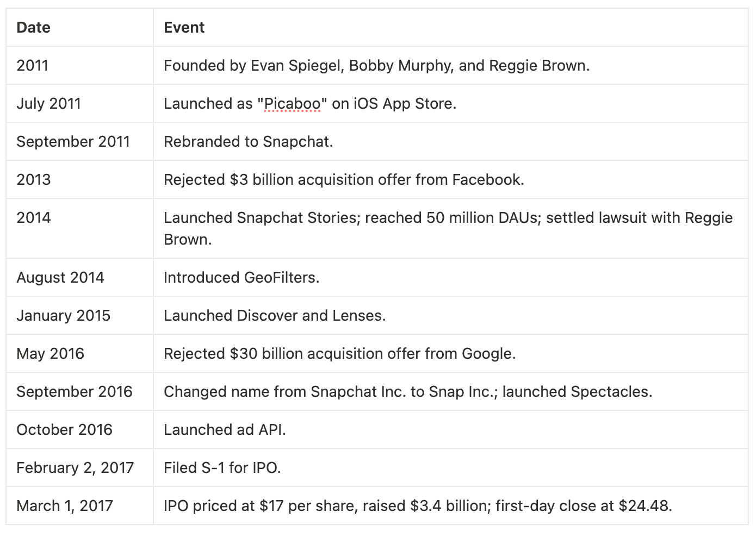Click the Introduced GeoFilters event cell
The height and width of the screenshot is (536, 756).
coord(450,277)
